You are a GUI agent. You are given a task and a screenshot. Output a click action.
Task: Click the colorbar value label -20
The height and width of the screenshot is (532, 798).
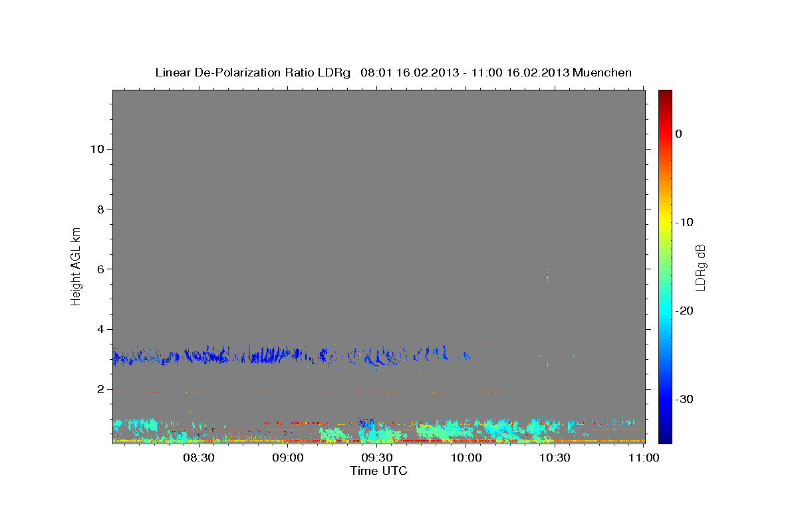coord(685,311)
